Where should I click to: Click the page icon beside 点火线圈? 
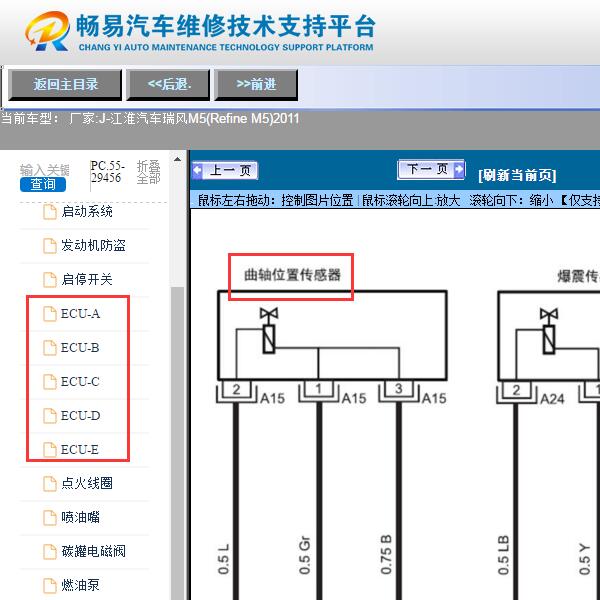(x=50, y=484)
